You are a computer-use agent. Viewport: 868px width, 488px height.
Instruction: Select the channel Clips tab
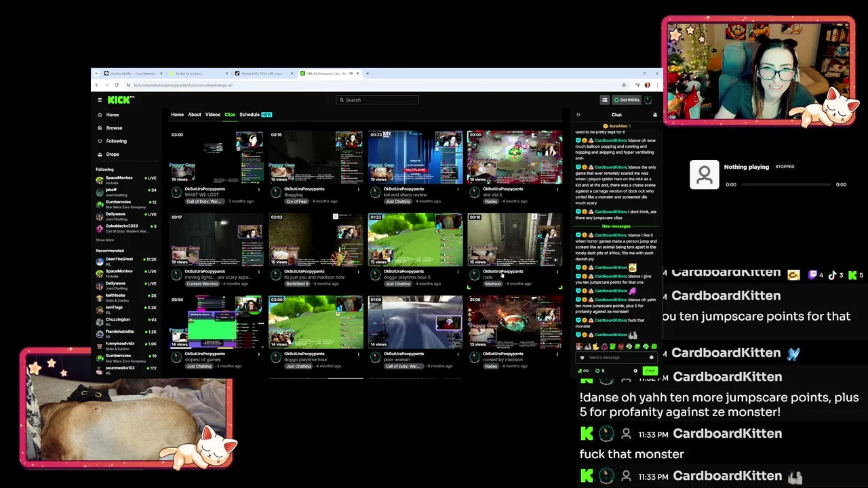(230, 115)
